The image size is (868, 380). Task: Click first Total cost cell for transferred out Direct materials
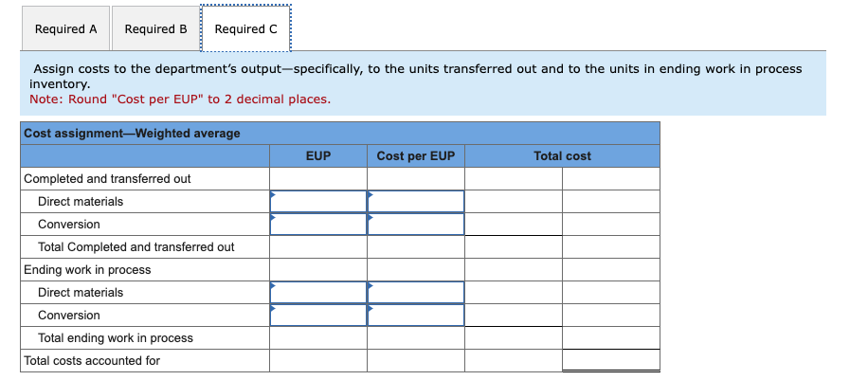tap(514, 202)
